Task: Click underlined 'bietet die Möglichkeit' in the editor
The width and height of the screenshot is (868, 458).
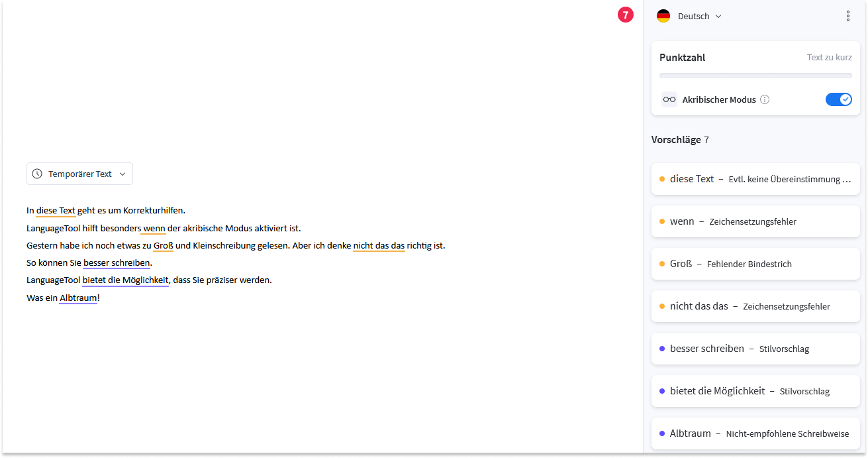Action: 126,280
